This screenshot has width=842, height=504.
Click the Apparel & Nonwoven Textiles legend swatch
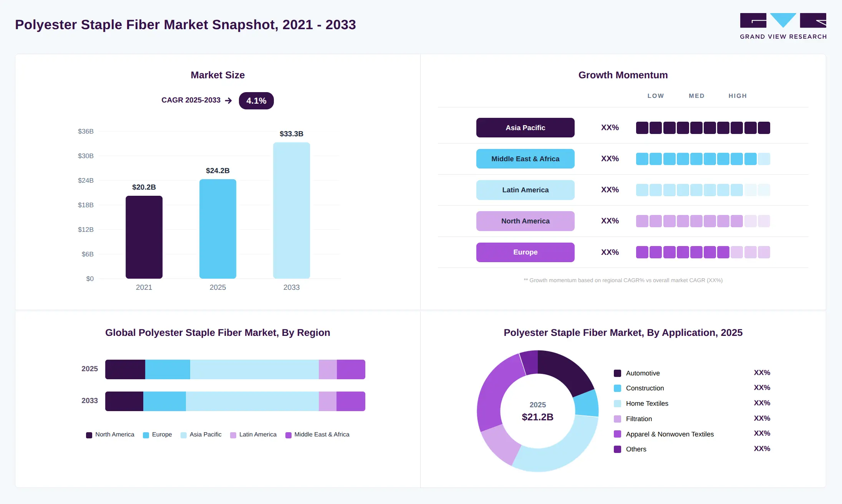618,434
